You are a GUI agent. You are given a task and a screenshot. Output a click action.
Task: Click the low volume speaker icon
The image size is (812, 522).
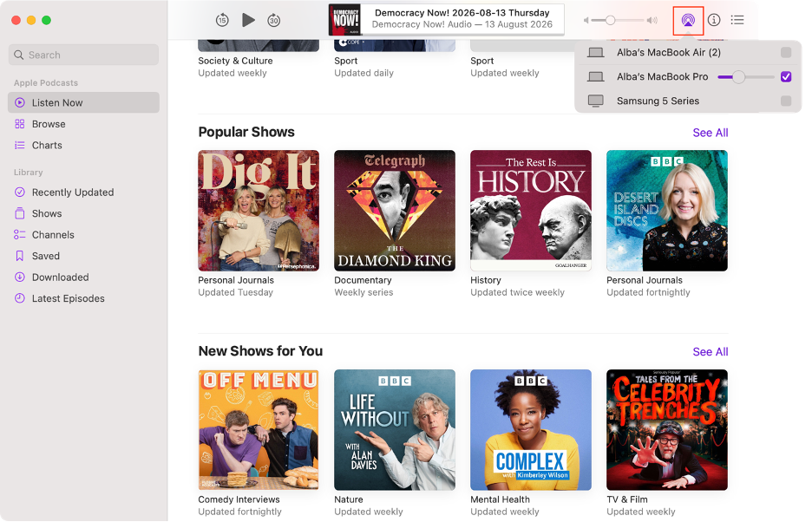click(x=586, y=21)
